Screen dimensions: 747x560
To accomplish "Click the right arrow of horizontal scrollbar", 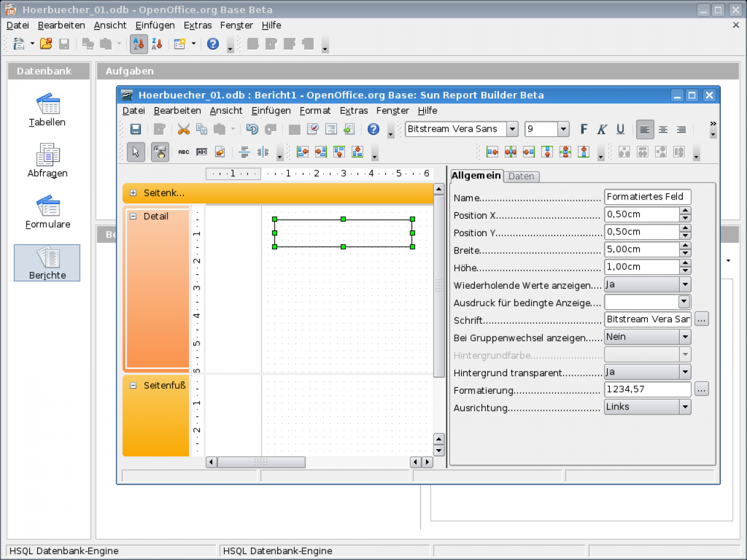I will (428, 462).
